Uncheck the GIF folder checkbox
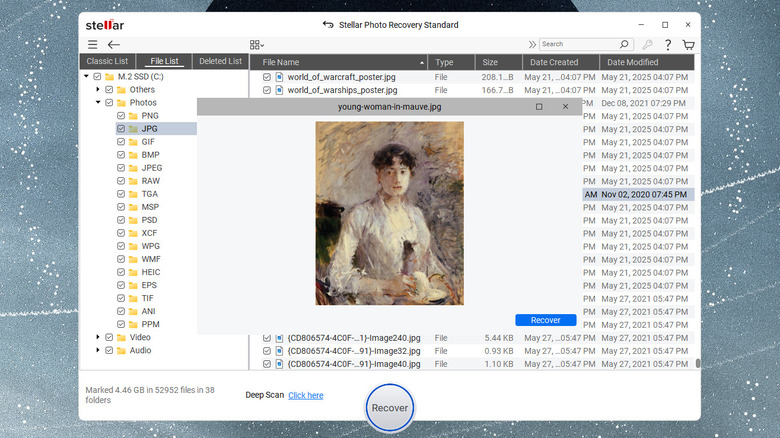780x438 pixels. [121, 142]
